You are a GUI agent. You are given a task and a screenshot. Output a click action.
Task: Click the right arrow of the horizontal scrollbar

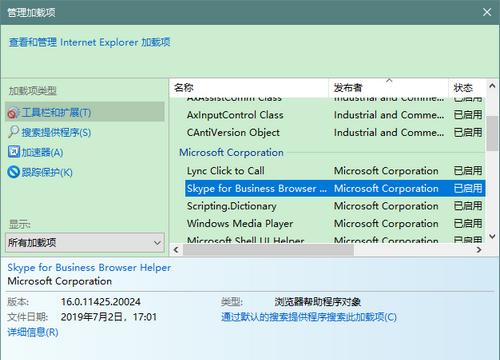pos(479,250)
